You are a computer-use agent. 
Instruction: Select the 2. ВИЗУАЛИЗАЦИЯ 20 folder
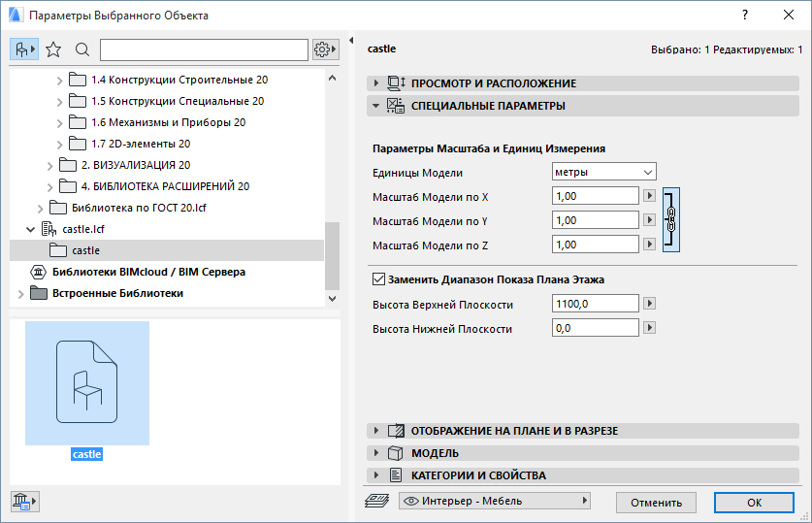(x=136, y=165)
